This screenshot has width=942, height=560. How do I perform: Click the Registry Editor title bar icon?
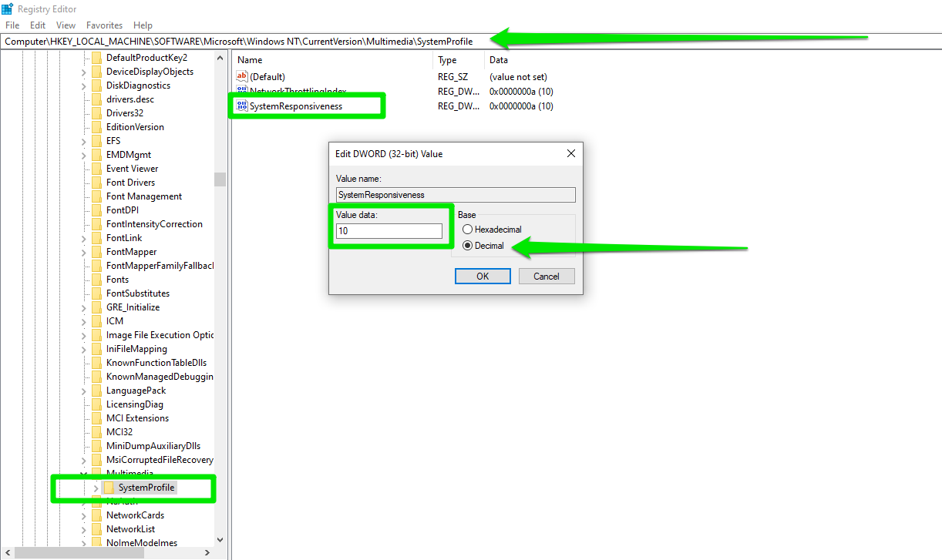(x=8, y=8)
